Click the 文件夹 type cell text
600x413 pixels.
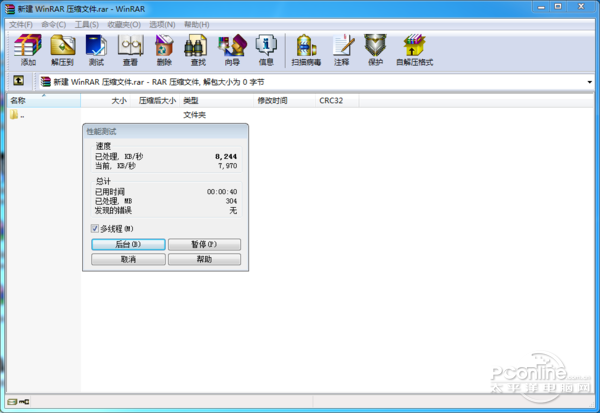click(x=194, y=115)
